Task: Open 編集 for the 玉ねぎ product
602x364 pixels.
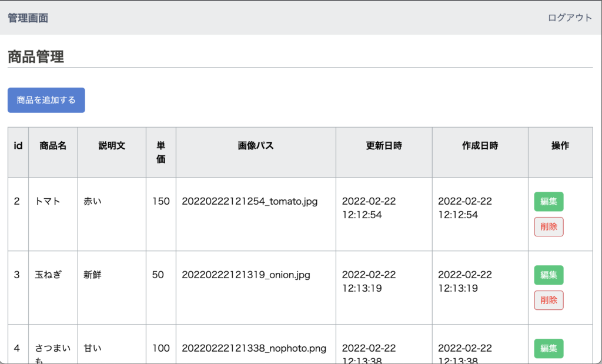Action: (x=549, y=275)
